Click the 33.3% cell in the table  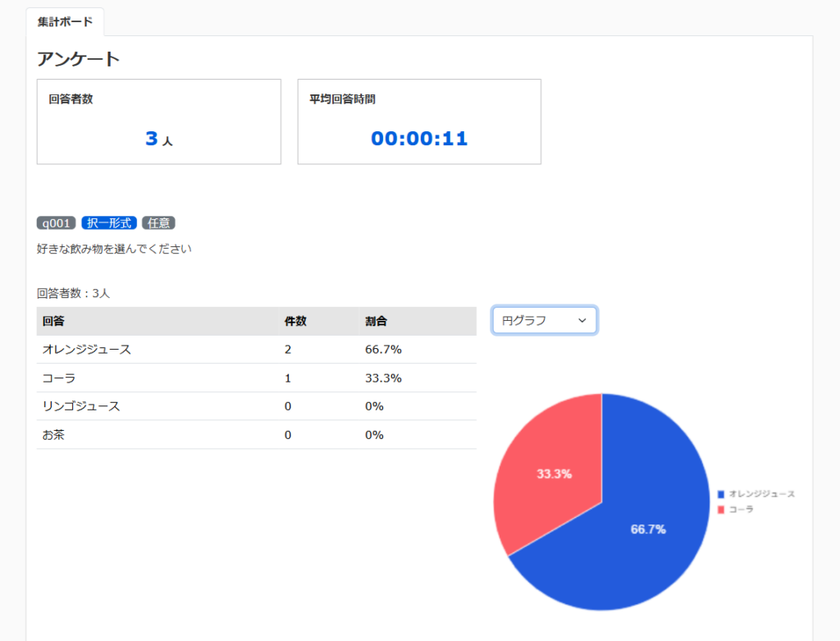(384, 378)
